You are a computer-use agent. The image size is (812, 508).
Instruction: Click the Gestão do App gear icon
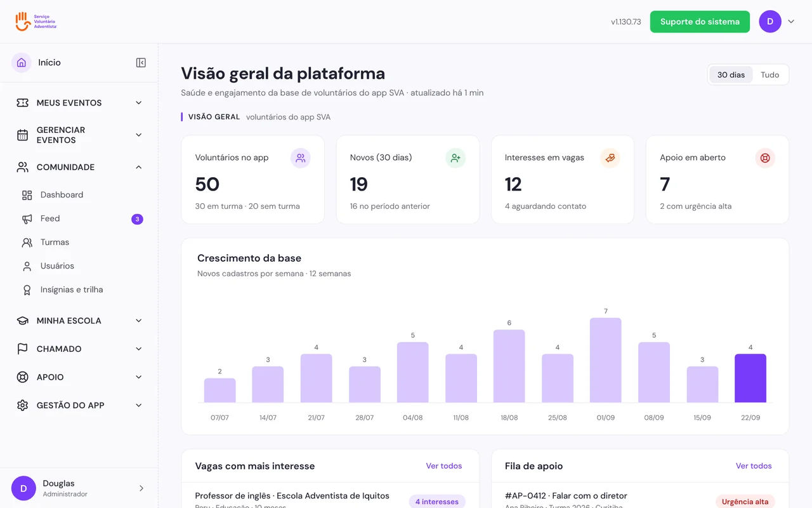click(x=23, y=405)
